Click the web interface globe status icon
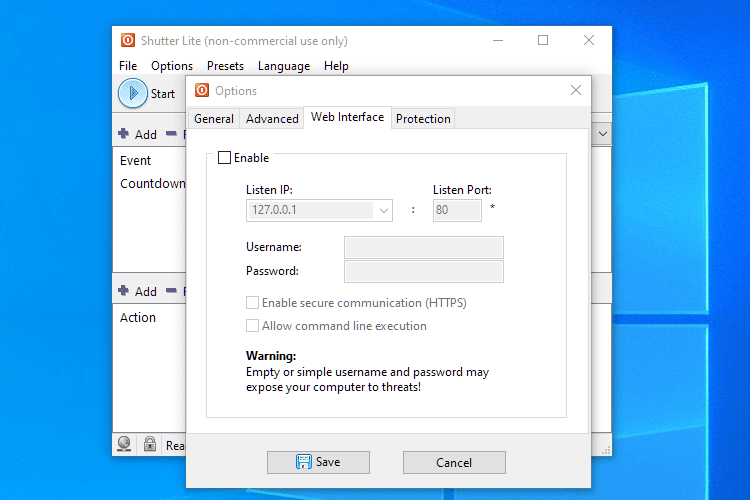 point(124,444)
